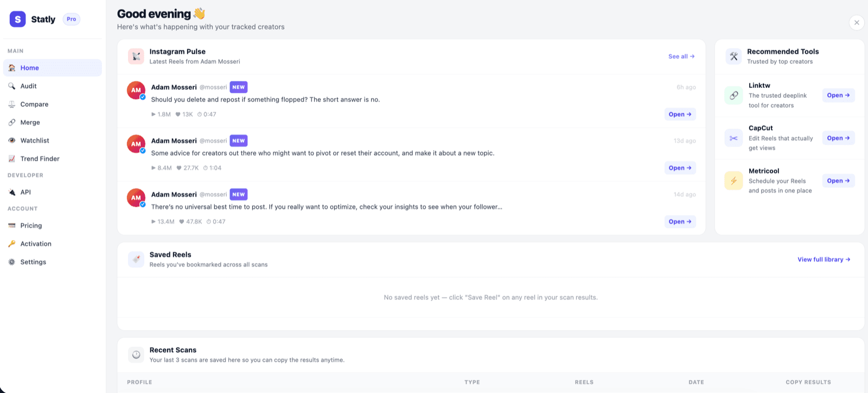Click the Trend Finder chart icon
The width and height of the screenshot is (868, 393).
[12, 159]
